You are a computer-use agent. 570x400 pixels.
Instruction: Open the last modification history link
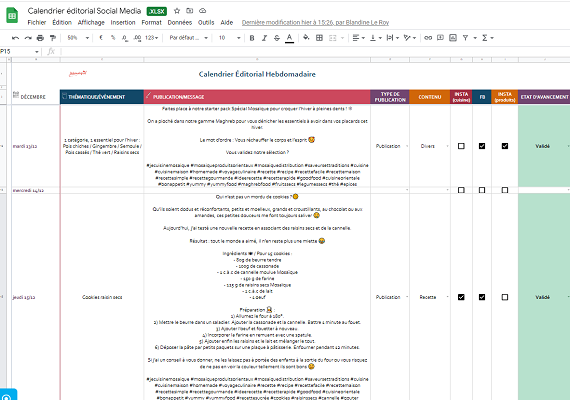[315, 23]
